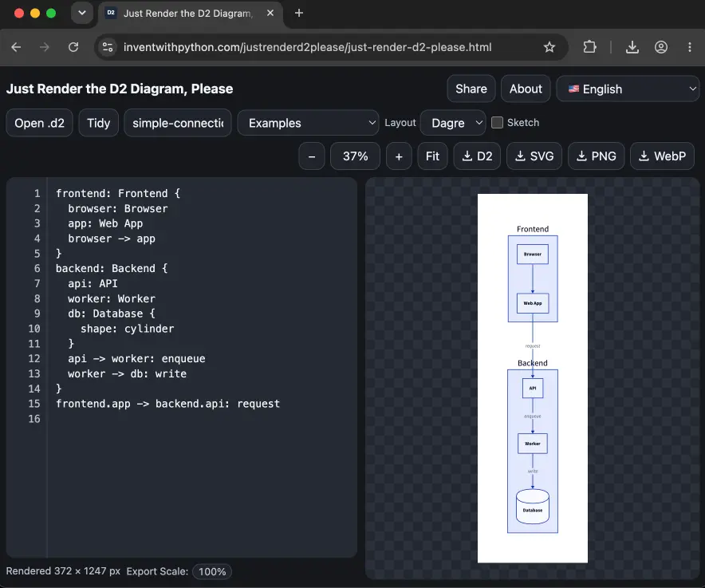Open the English language dropdown
The height and width of the screenshot is (588, 705).
coord(628,89)
